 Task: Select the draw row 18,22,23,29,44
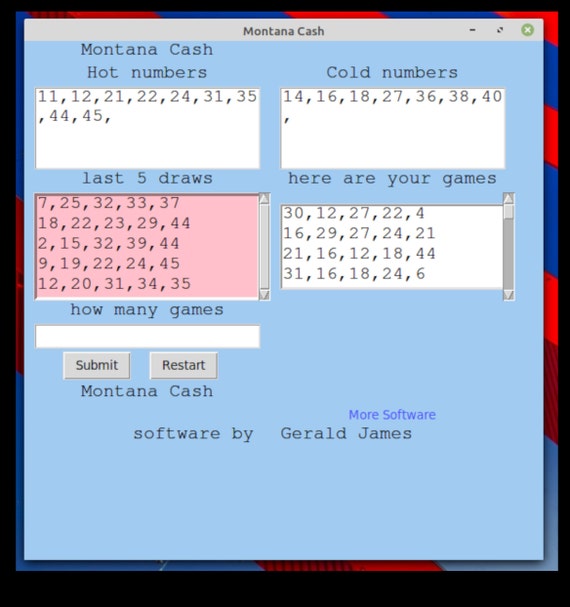click(x=147, y=223)
